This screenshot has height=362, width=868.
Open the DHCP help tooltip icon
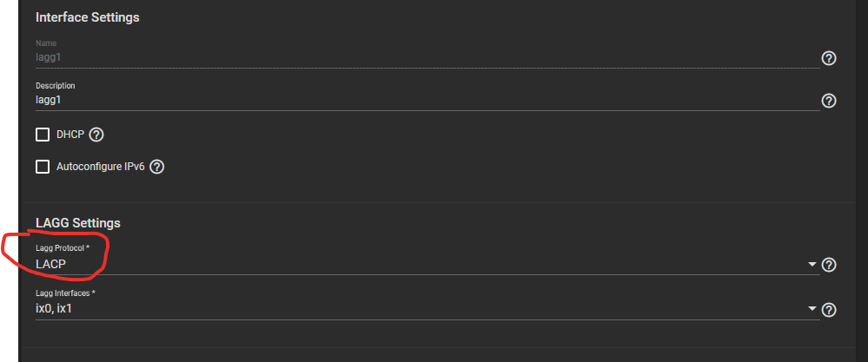96,135
